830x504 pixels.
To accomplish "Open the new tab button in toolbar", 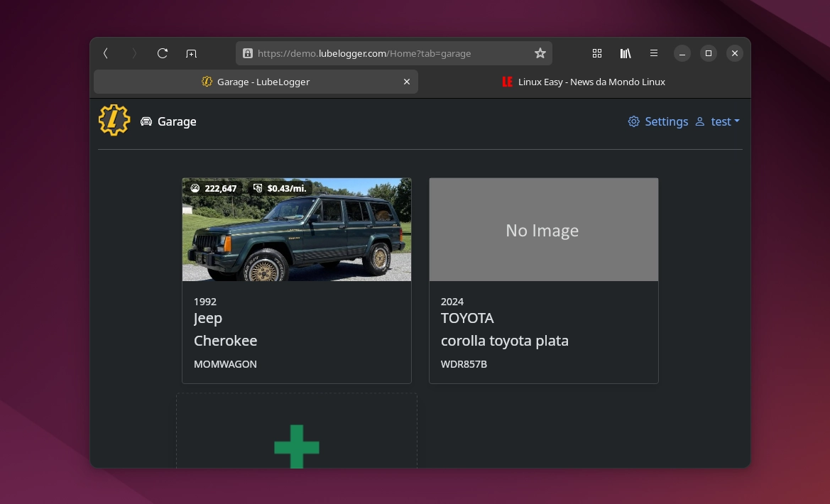I will pyautogui.click(x=191, y=53).
